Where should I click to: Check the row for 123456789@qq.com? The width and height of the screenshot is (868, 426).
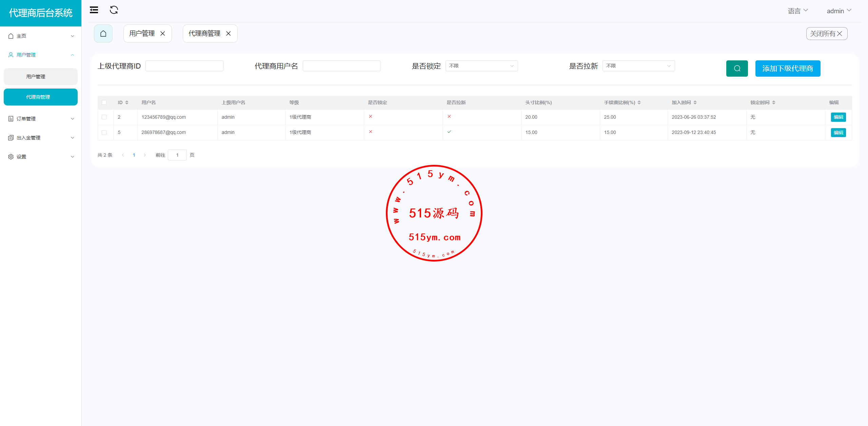[x=104, y=117]
